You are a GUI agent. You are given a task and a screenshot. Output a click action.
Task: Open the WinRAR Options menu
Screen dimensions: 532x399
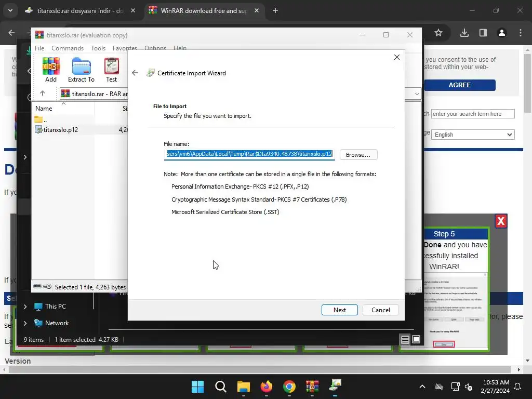[155, 48]
